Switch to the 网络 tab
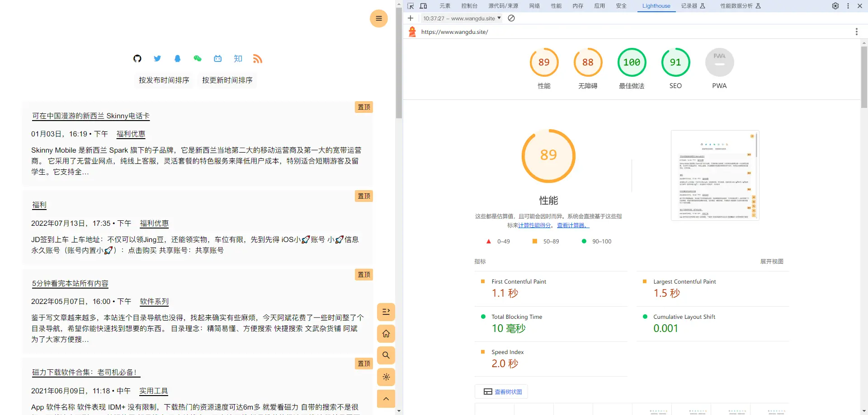This screenshot has height=415, width=868. click(x=534, y=6)
